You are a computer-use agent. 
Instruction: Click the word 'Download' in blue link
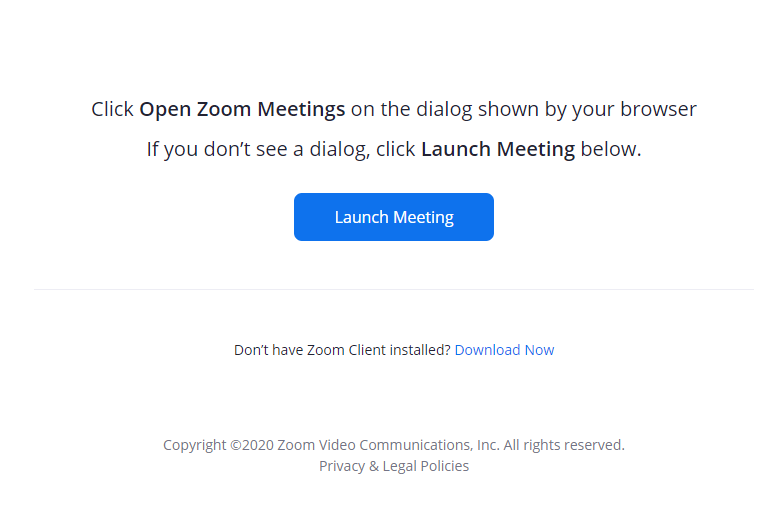(487, 350)
